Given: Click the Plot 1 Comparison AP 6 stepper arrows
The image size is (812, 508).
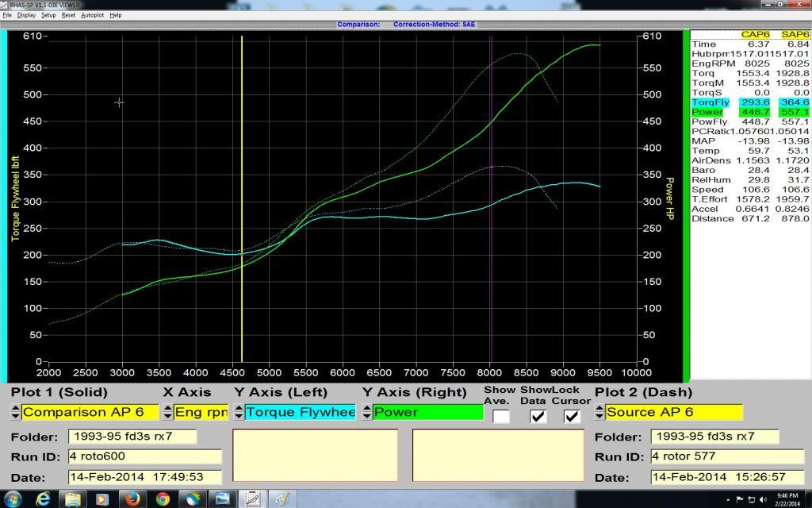Looking at the screenshot, I should [15, 412].
